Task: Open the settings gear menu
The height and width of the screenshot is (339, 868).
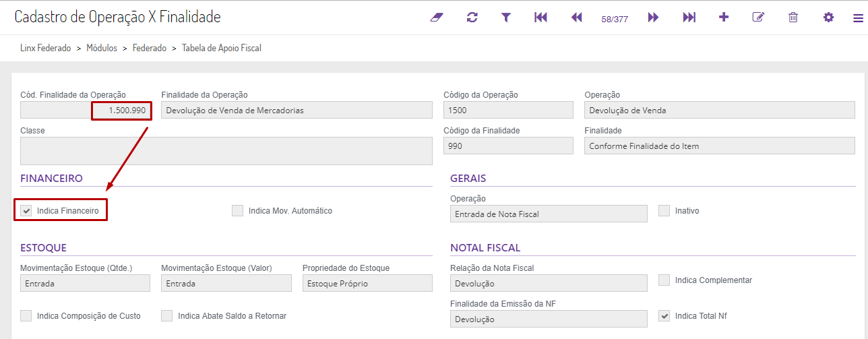Action: pos(828,18)
